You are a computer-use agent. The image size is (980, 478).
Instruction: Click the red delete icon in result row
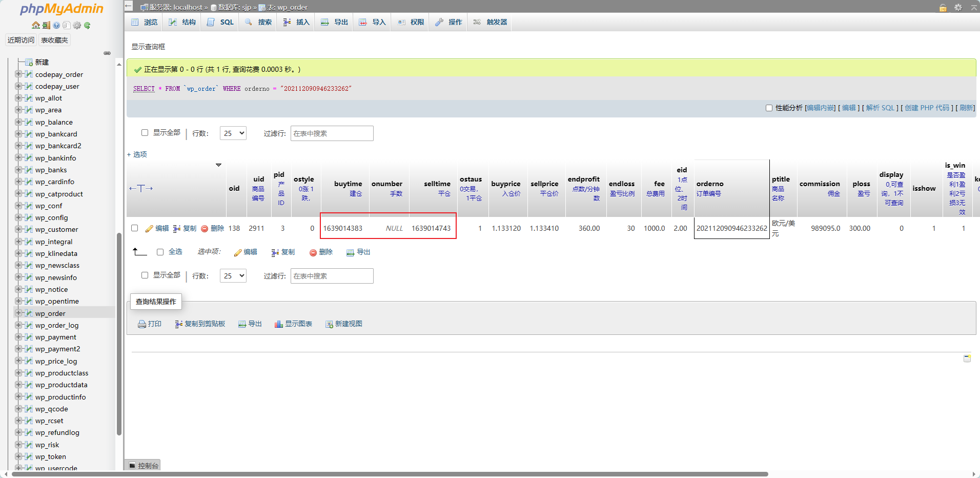point(205,229)
